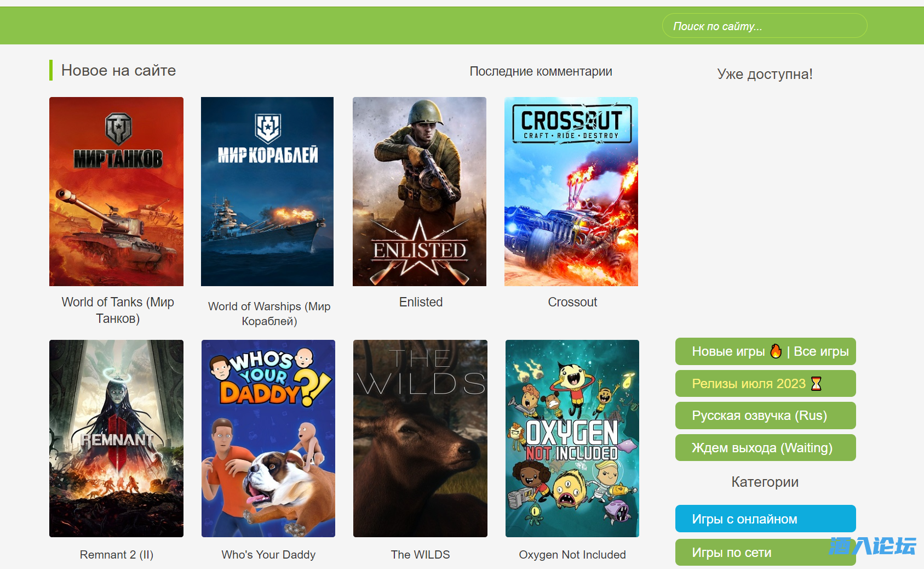Click the Уже доступна! heading
924x569 pixels.
point(765,74)
